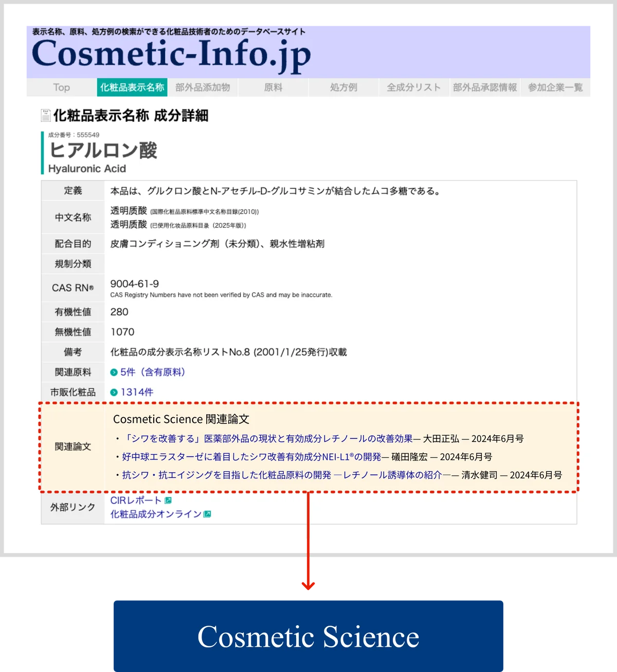Click the 成分番号：555549 text
This screenshot has height=672, width=617.
point(74,135)
